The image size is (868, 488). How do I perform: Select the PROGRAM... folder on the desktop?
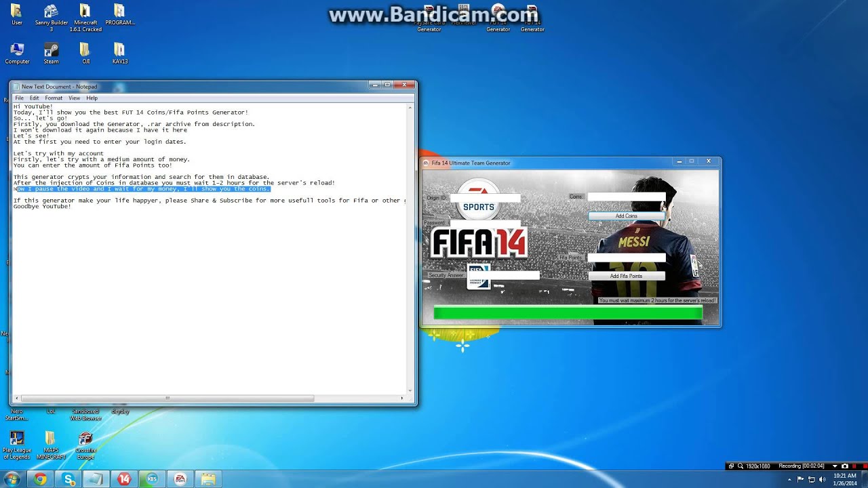pos(120,15)
